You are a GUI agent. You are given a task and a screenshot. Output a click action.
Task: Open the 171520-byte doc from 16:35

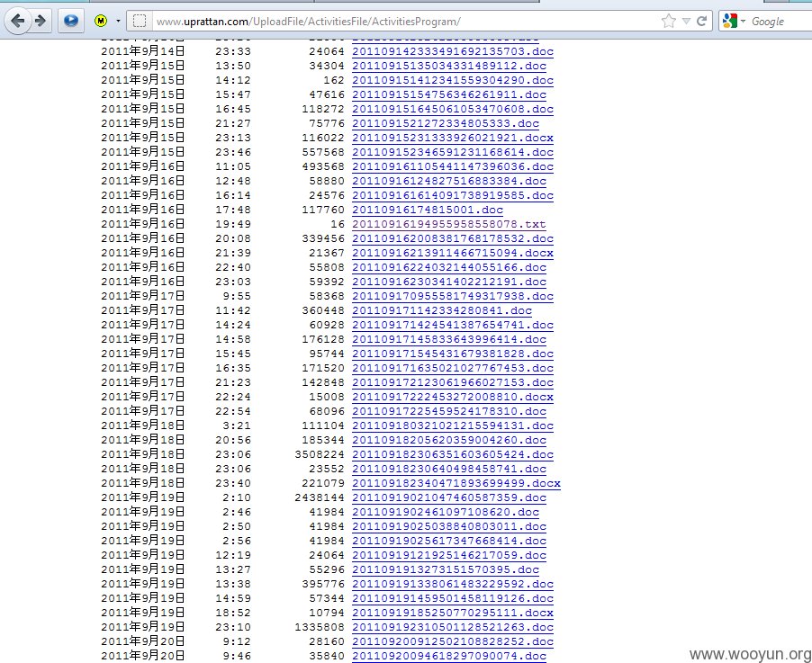click(453, 369)
